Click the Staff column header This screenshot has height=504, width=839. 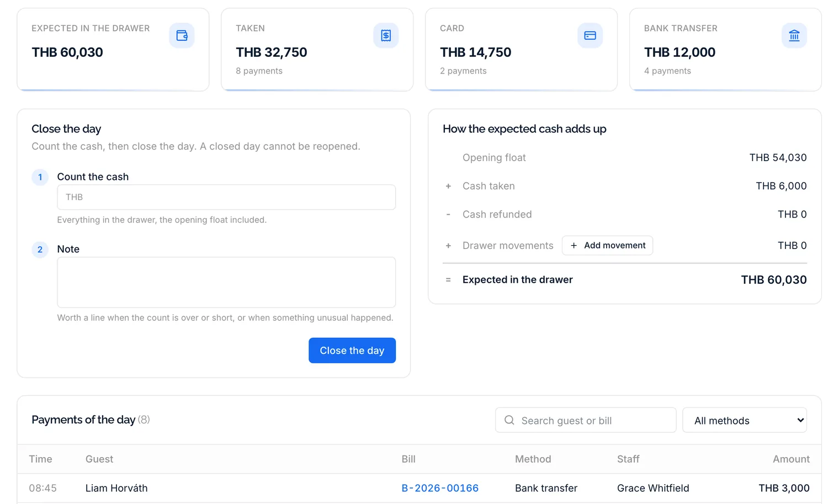628,459
